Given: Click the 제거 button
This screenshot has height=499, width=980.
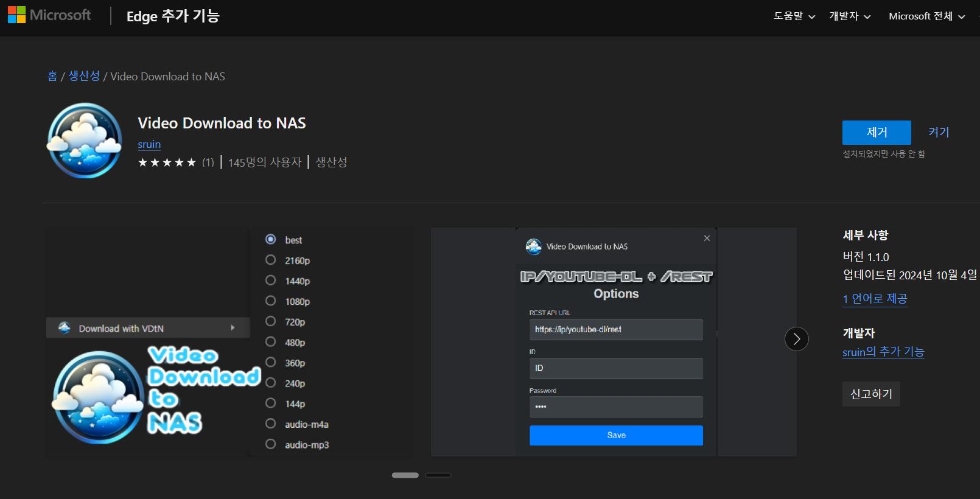Looking at the screenshot, I should click(x=876, y=133).
